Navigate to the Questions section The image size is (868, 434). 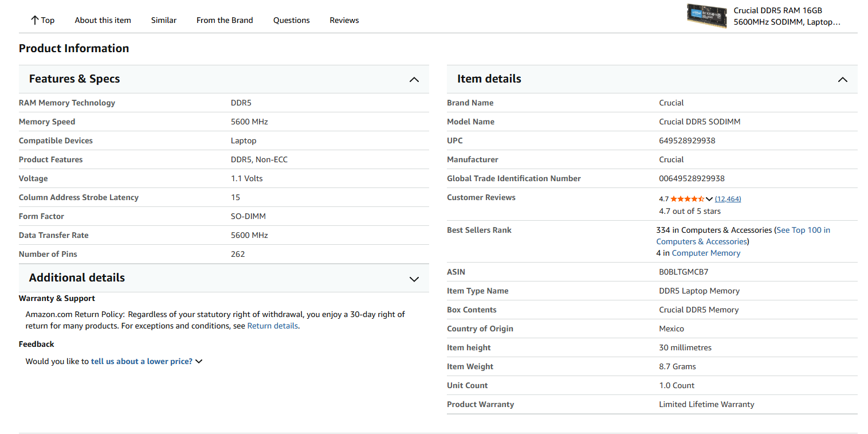pos(292,20)
